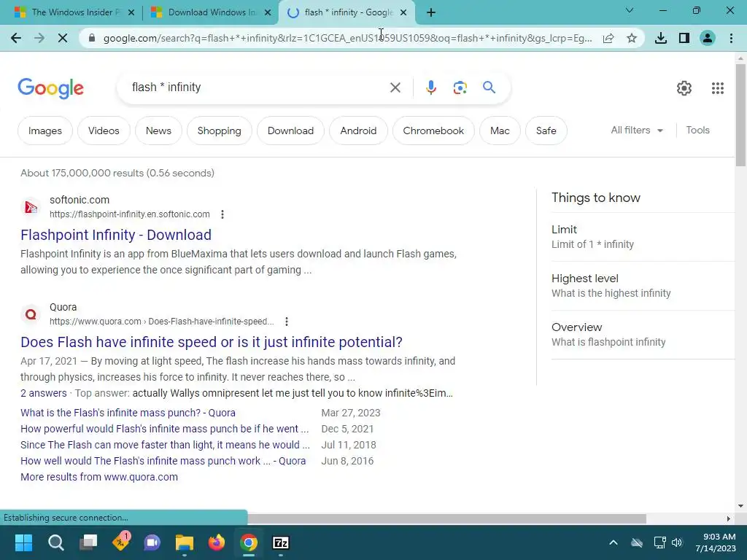
Task: Click the forward navigation arrow
Action: click(39, 38)
